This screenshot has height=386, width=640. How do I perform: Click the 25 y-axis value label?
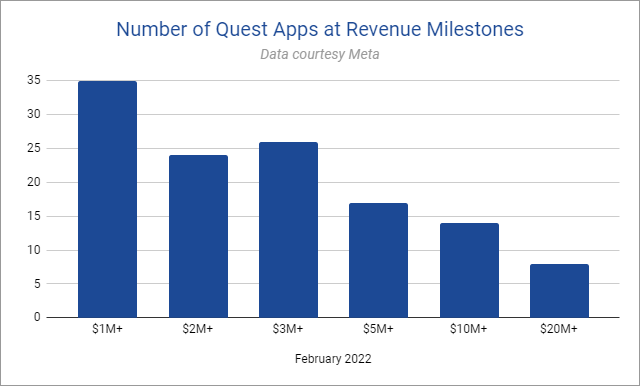34,148
